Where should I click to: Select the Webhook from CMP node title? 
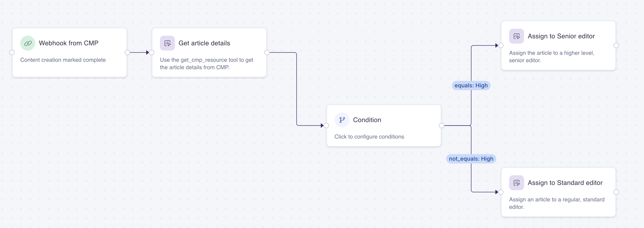point(69,43)
